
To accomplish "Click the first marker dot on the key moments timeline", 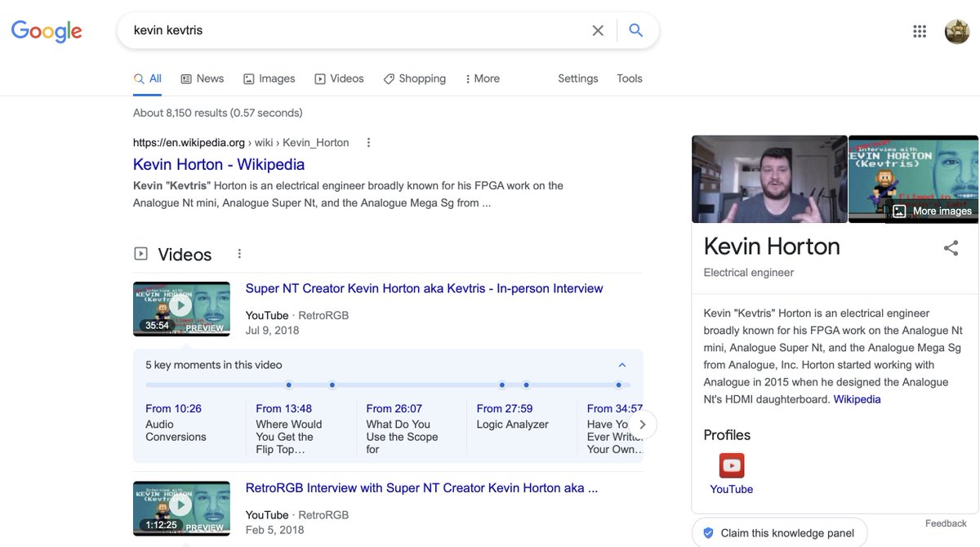I will click(x=289, y=385).
